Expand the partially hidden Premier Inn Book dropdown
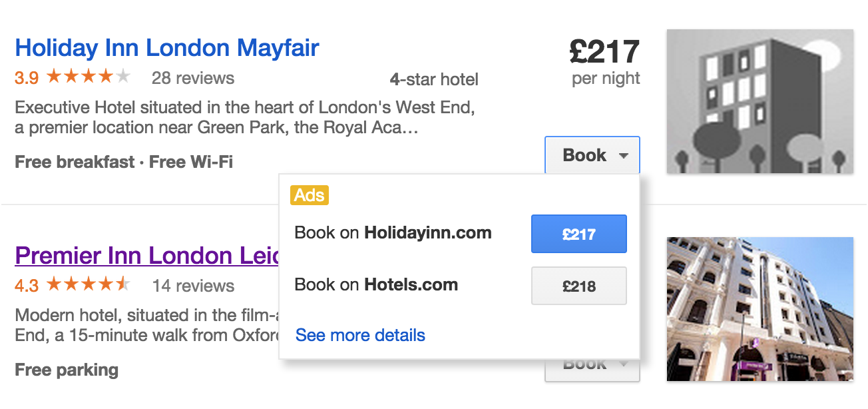This screenshot has height=409, width=868. pos(592,370)
